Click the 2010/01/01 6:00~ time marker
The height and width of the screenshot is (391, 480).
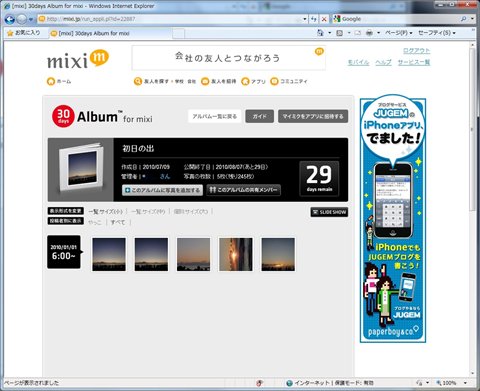click(x=64, y=252)
